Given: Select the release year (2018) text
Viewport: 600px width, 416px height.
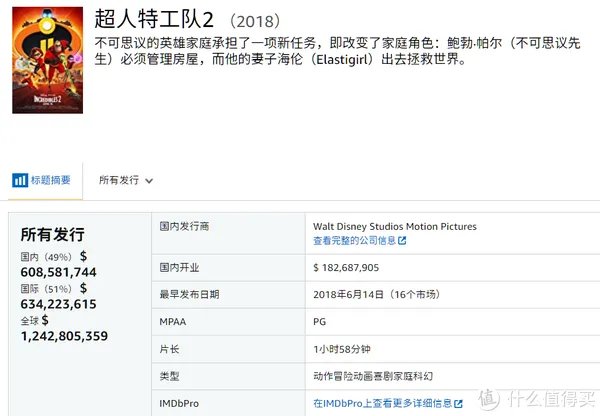Looking at the screenshot, I should pos(255,21).
